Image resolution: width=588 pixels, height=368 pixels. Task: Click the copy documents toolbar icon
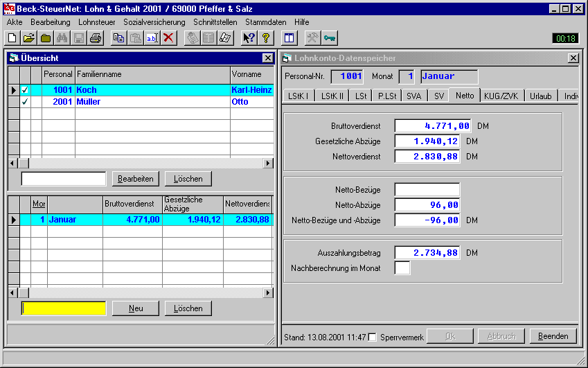click(119, 38)
